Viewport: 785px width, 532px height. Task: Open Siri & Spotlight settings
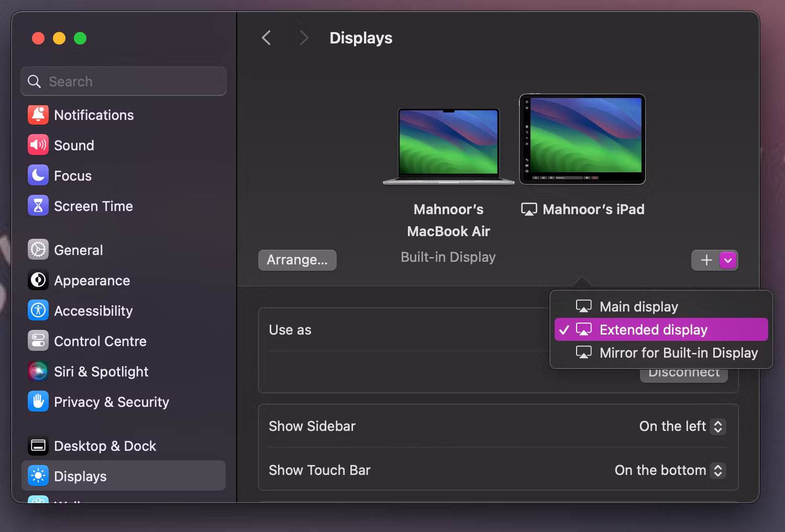click(101, 371)
